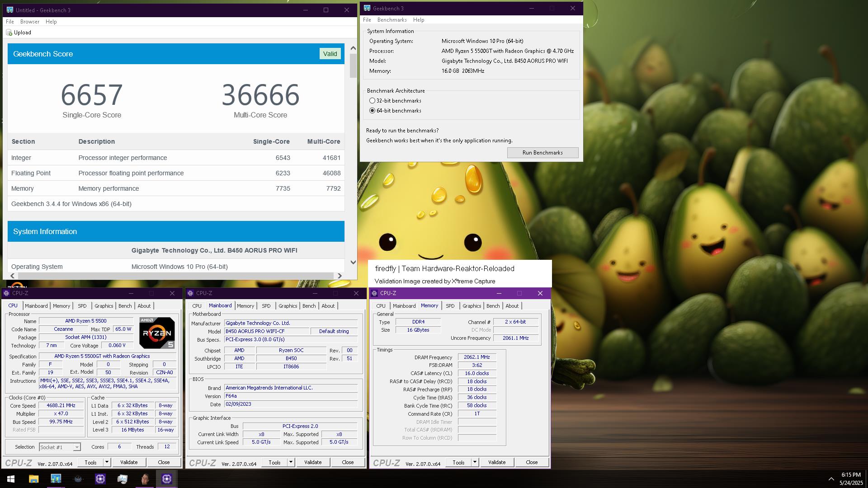
Task: Click the BIOS Version field F64a
Action: coord(291,396)
